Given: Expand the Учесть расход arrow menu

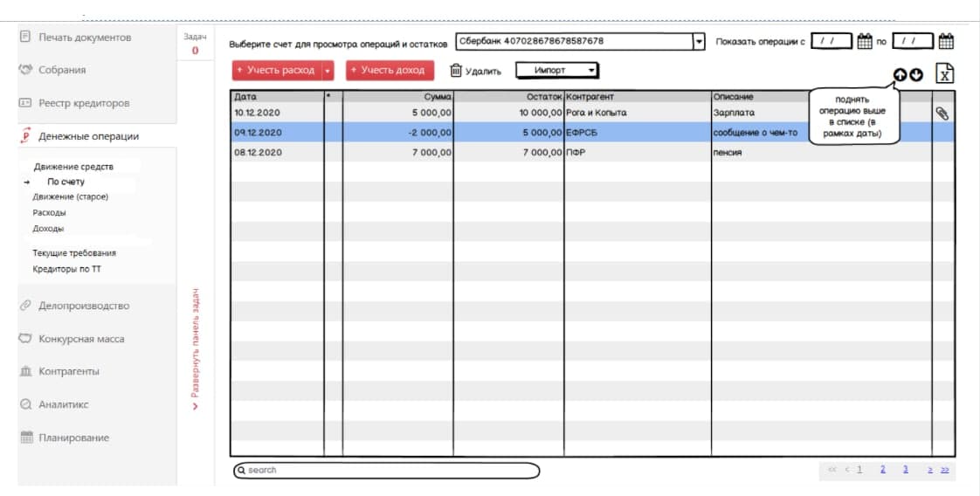Looking at the screenshot, I should (x=328, y=71).
